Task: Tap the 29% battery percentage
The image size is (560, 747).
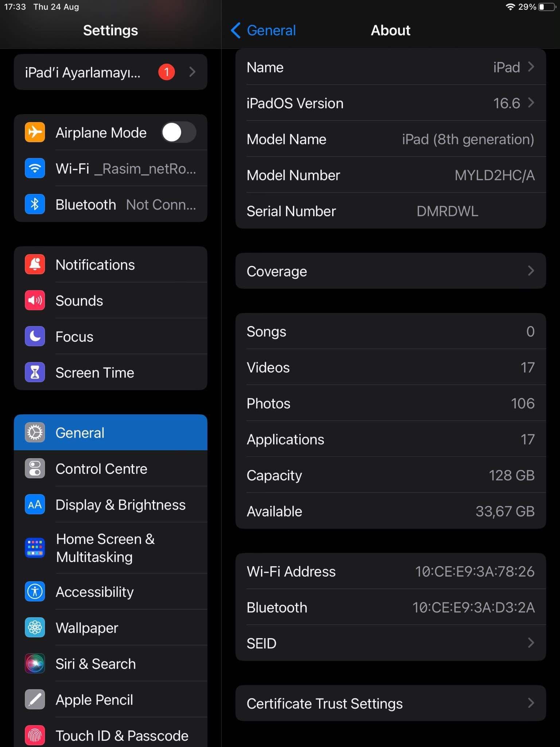Action: [527, 7]
